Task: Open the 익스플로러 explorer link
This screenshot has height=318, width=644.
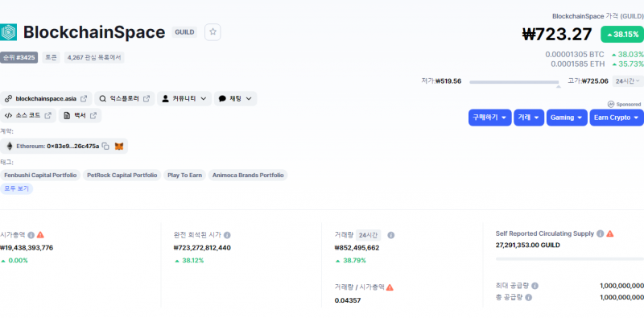Action: [125, 98]
